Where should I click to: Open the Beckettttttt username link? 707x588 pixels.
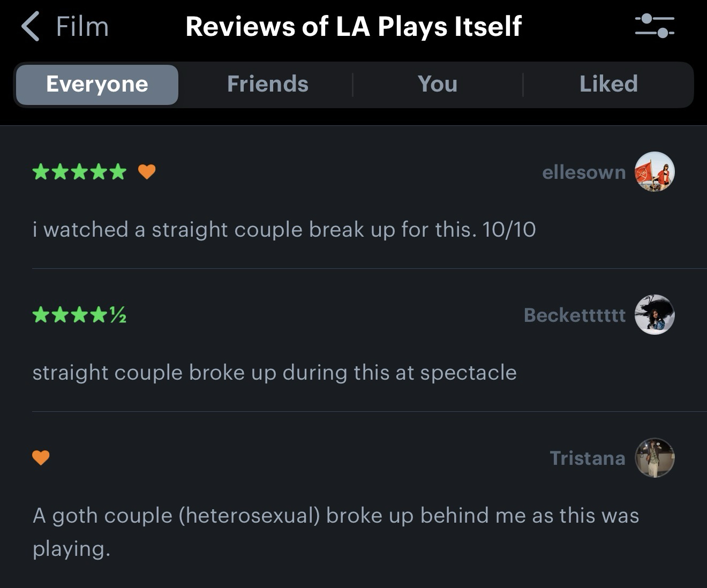point(574,315)
